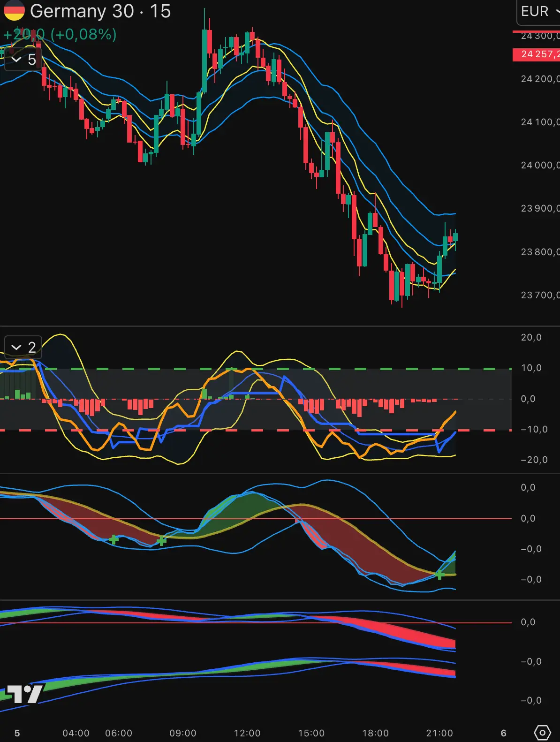This screenshot has width=560, height=742.
Task: Tap the Germany 30 symbol name
Action: click(82, 11)
